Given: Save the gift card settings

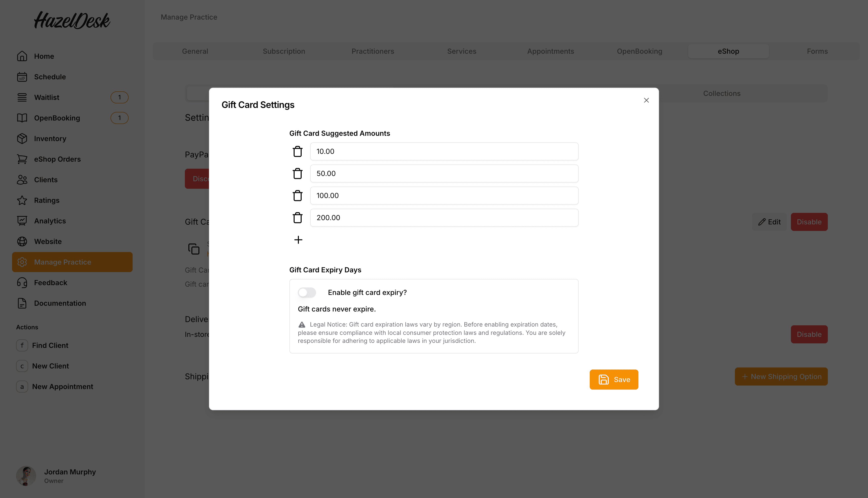Looking at the screenshot, I should [x=613, y=379].
